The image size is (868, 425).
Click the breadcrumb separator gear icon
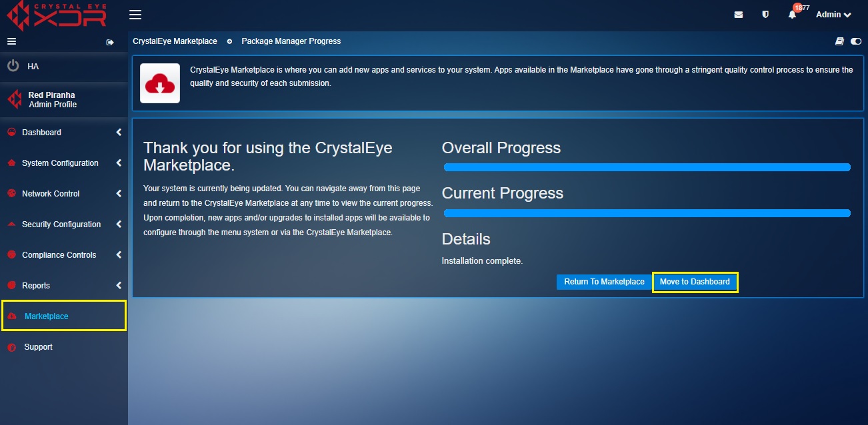click(x=229, y=41)
